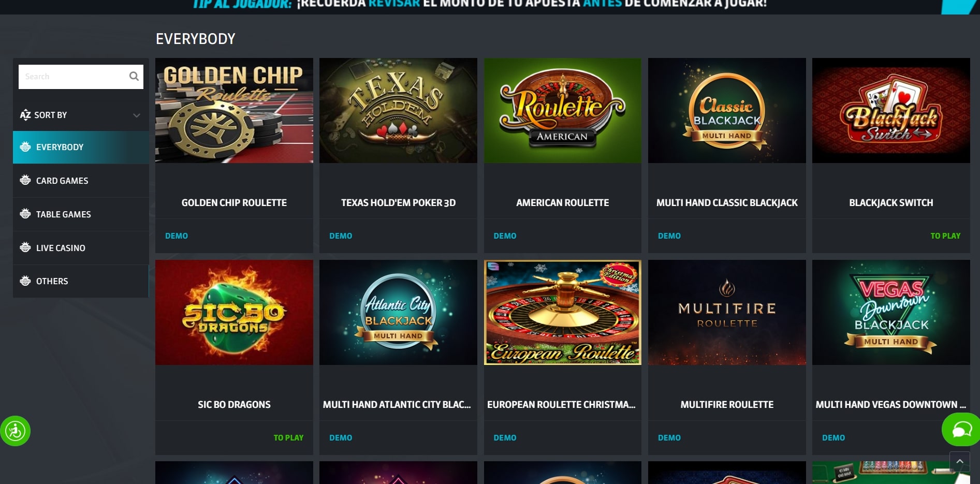Click To Play under Sic Bo Dragons
Image resolution: width=980 pixels, height=484 pixels.
(288, 437)
